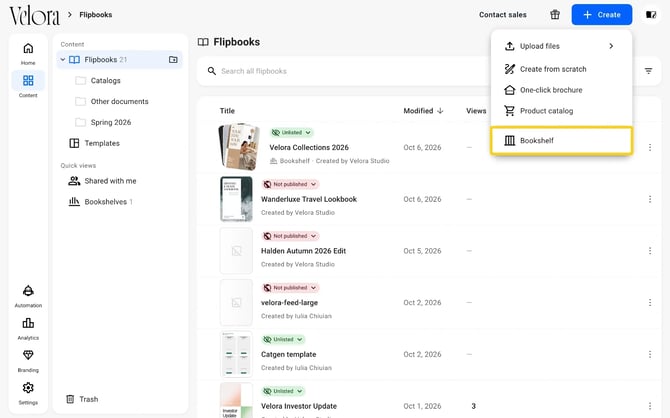Open the Content grid section
Screen dimensions: 670x418
pyautogui.click(x=28, y=85)
